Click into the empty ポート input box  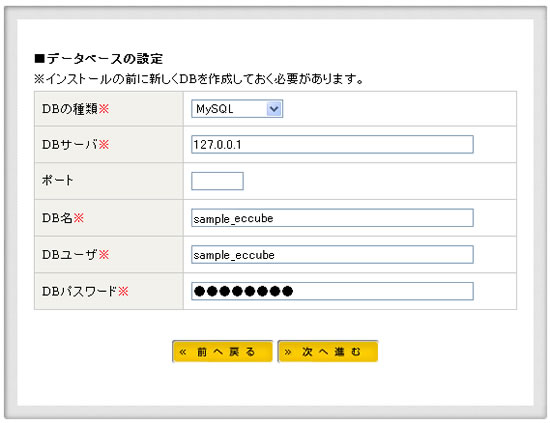pyautogui.click(x=217, y=181)
